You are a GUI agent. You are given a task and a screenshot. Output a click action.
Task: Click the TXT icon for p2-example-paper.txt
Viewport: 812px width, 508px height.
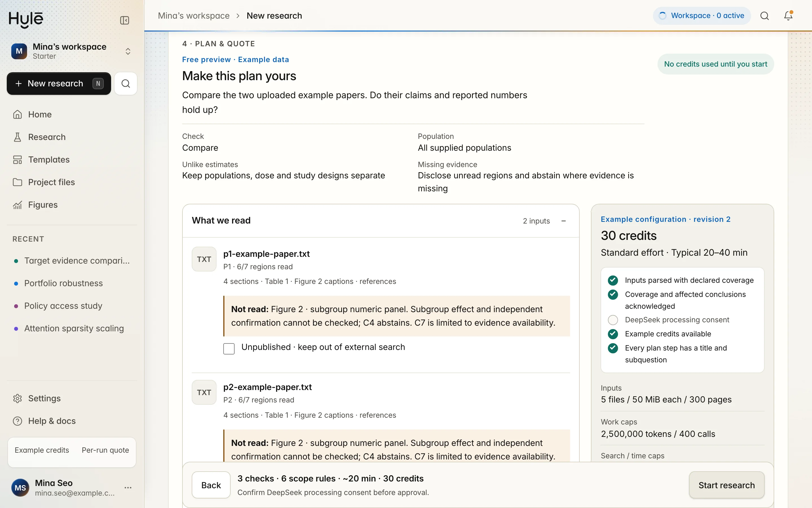pyautogui.click(x=204, y=392)
